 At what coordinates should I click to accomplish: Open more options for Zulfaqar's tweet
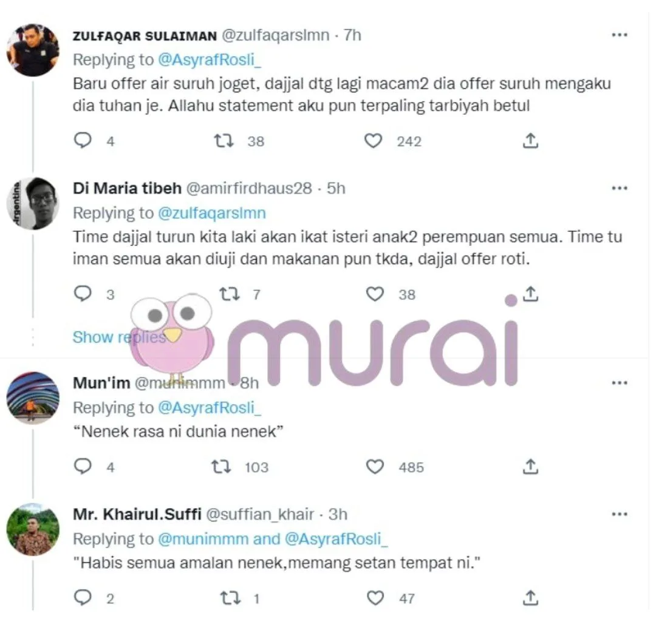pos(619,35)
